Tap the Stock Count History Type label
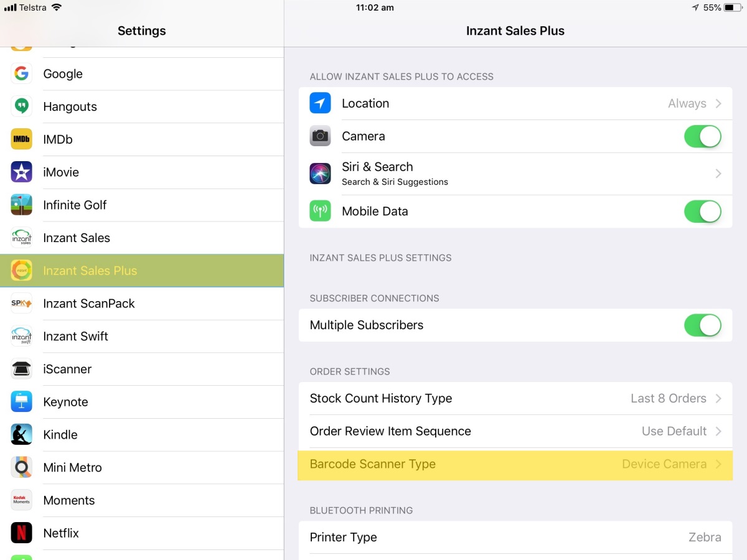Screen dimensions: 747x560 point(381,399)
